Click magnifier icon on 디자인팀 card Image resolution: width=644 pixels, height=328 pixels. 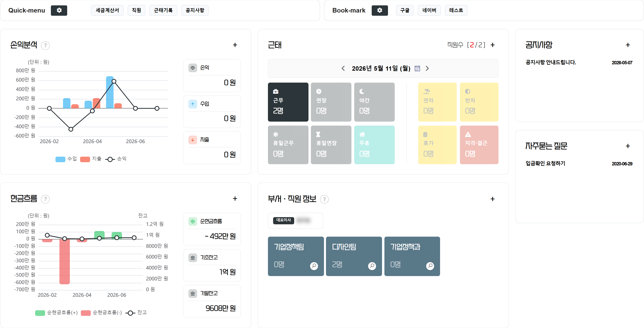pos(372,266)
